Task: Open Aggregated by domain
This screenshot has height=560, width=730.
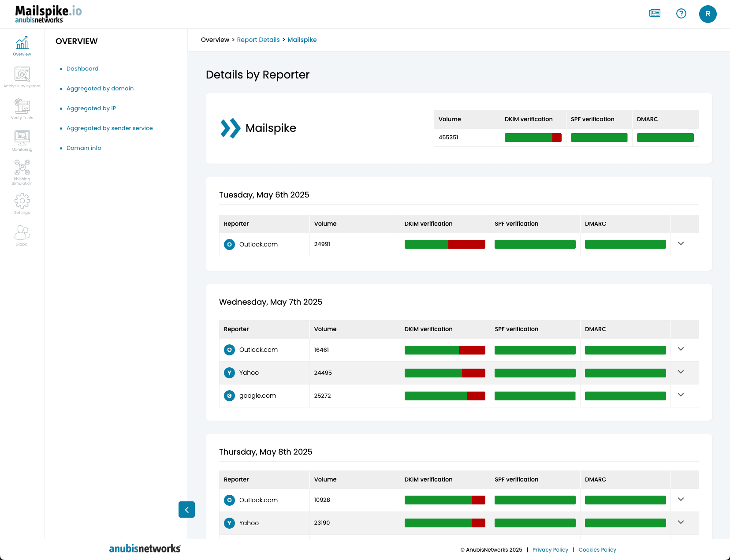Action: click(x=100, y=89)
